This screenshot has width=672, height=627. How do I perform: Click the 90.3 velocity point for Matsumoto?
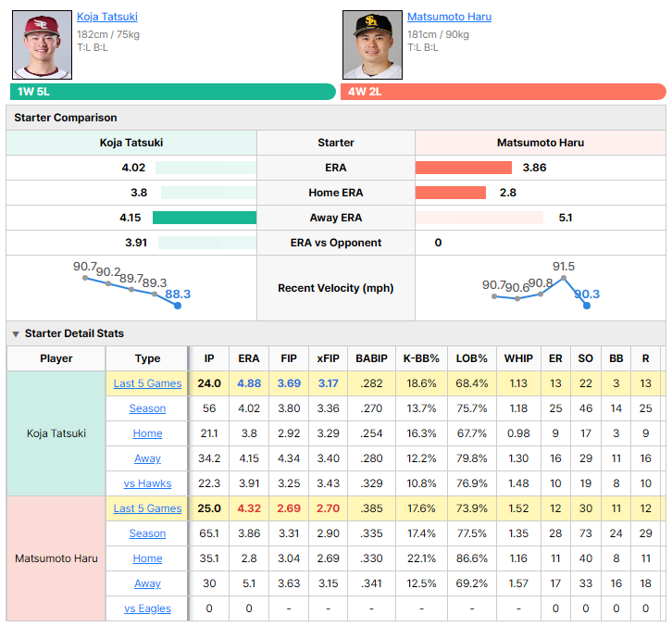coord(587,306)
